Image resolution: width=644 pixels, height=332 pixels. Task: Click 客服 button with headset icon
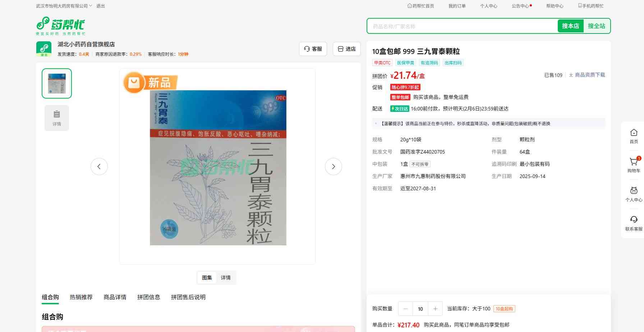(313, 49)
